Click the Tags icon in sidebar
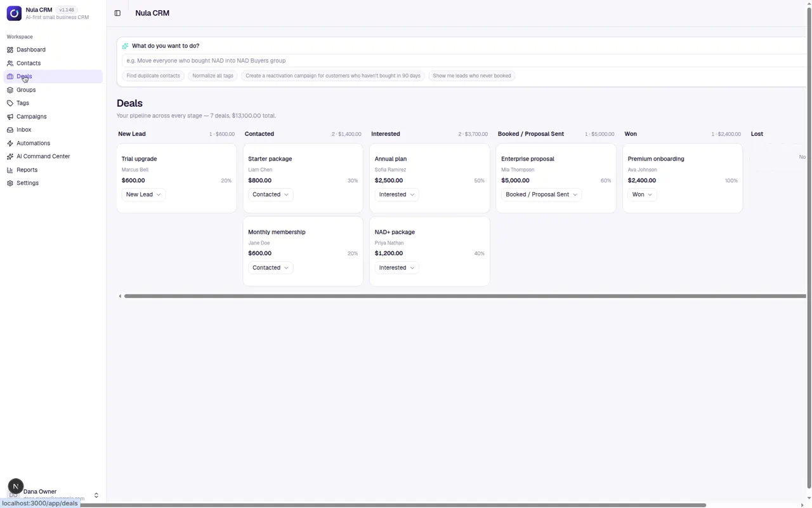 pyautogui.click(x=10, y=103)
